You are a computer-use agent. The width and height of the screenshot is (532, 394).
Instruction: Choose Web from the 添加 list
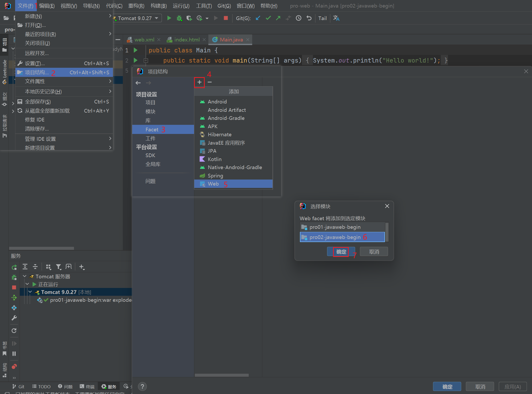[233, 184]
